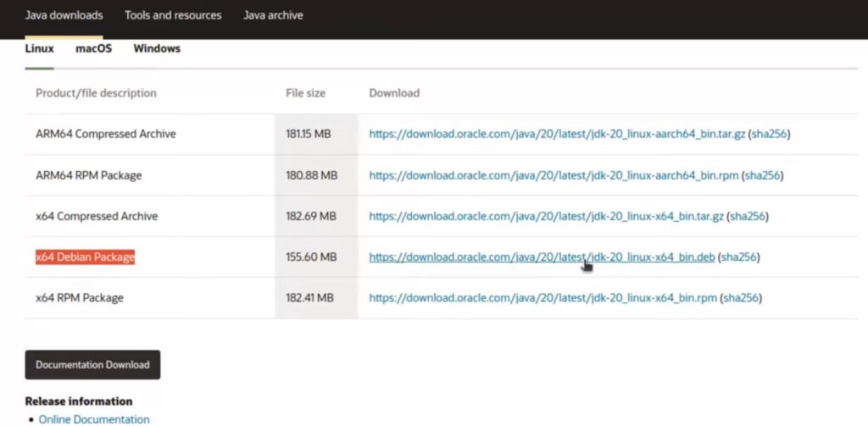Click the jdk-20 linux-x64 .deb download link
Viewport: 868px width, 426px height.
point(542,257)
